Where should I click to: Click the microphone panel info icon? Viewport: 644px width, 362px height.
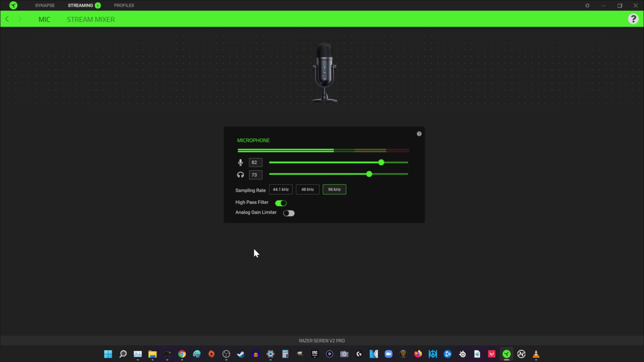click(x=419, y=134)
